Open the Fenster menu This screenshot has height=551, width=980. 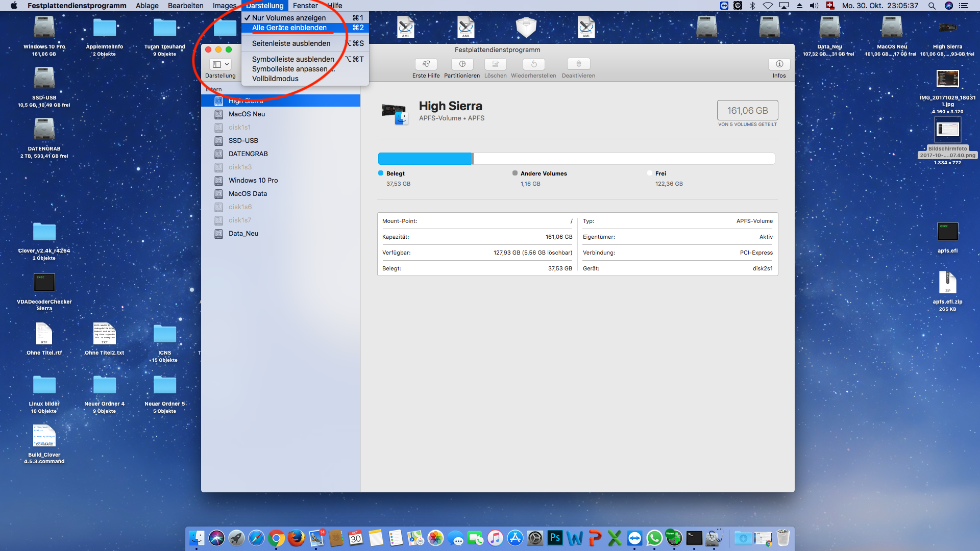(305, 6)
